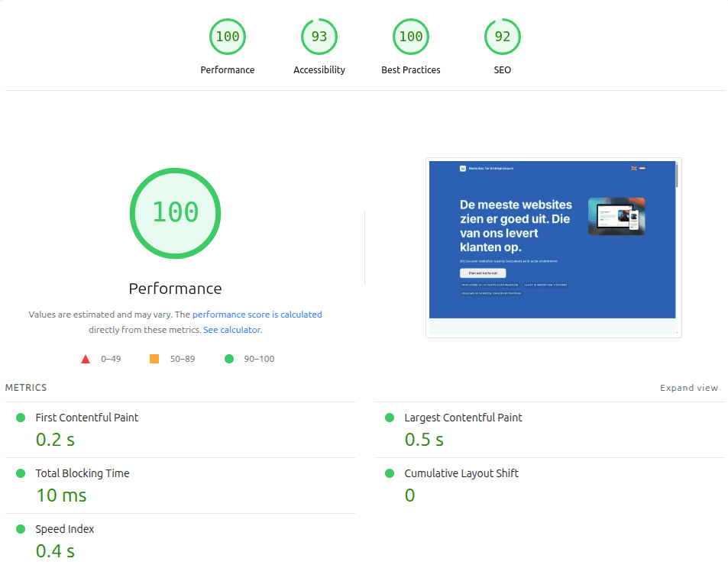Click the red triangle 0–49 legend icon
728x568 pixels.
click(x=86, y=358)
